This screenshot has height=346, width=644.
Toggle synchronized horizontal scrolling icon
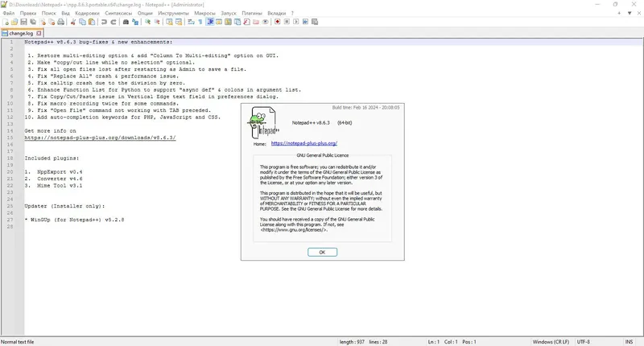pyautogui.click(x=179, y=22)
